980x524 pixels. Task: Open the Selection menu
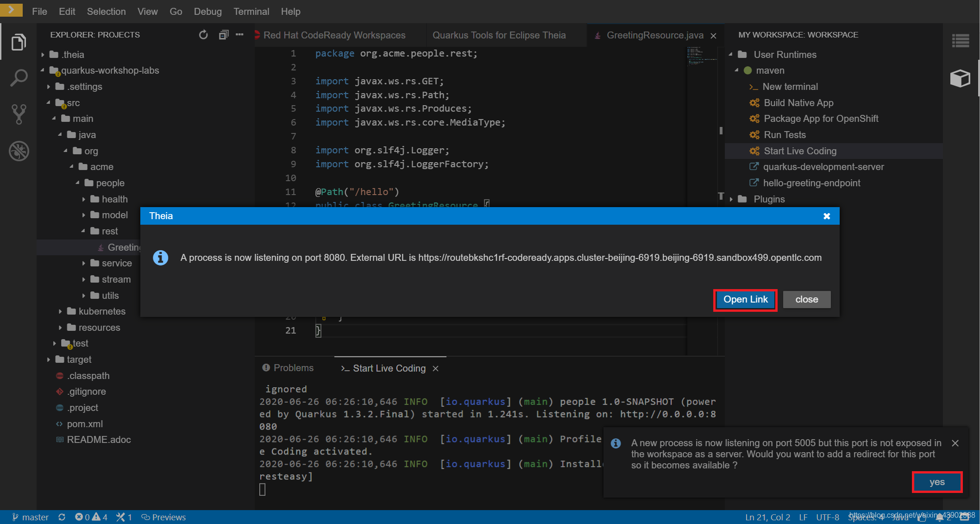[x=106, y=12]
